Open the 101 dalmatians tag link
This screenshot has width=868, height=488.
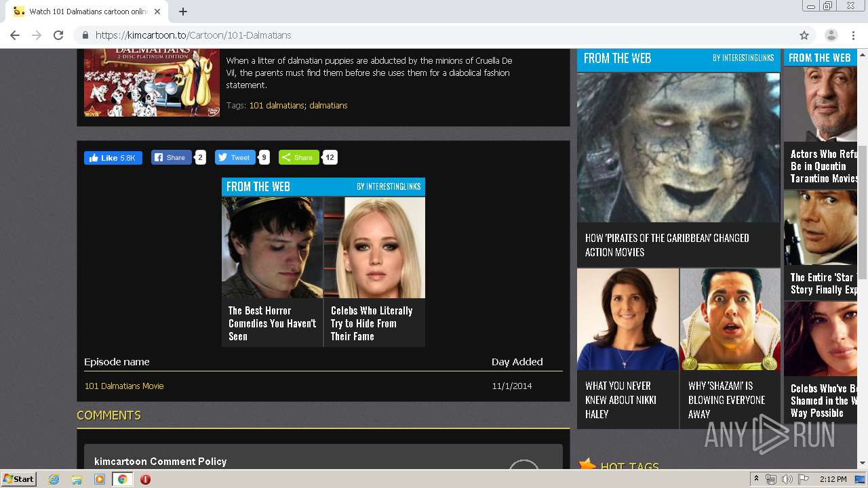(x=277, y=105)
